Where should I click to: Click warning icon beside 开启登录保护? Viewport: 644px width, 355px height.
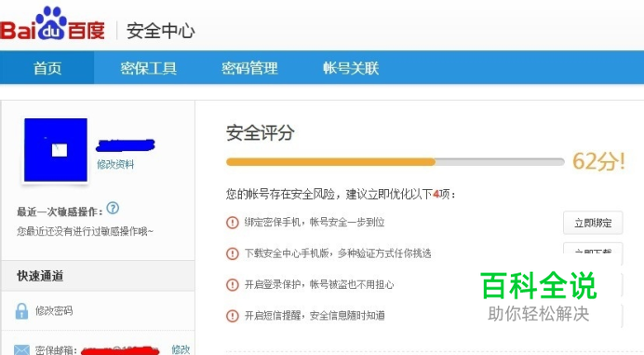(233, 285)
